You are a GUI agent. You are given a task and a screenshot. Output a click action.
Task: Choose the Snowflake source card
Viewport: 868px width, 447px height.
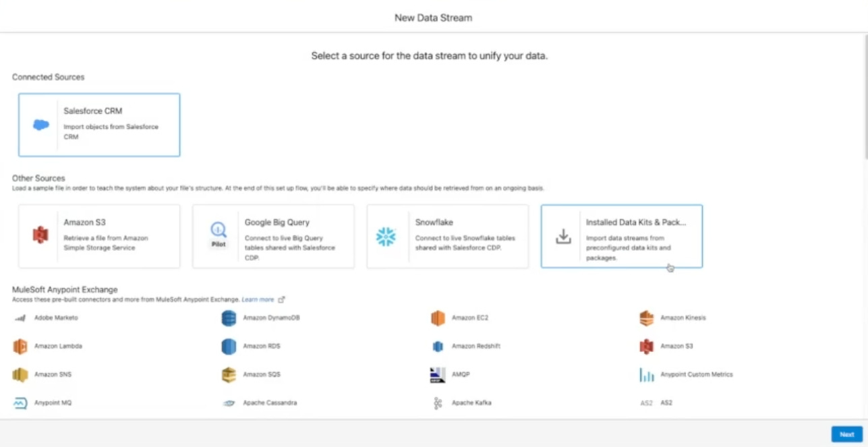pyautogui.click(x=448, y=237)
